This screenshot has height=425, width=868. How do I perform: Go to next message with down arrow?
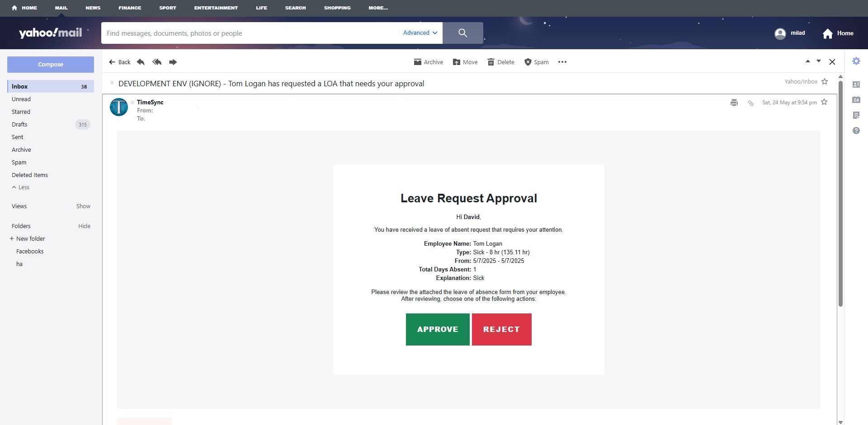[x=819, y=61]
